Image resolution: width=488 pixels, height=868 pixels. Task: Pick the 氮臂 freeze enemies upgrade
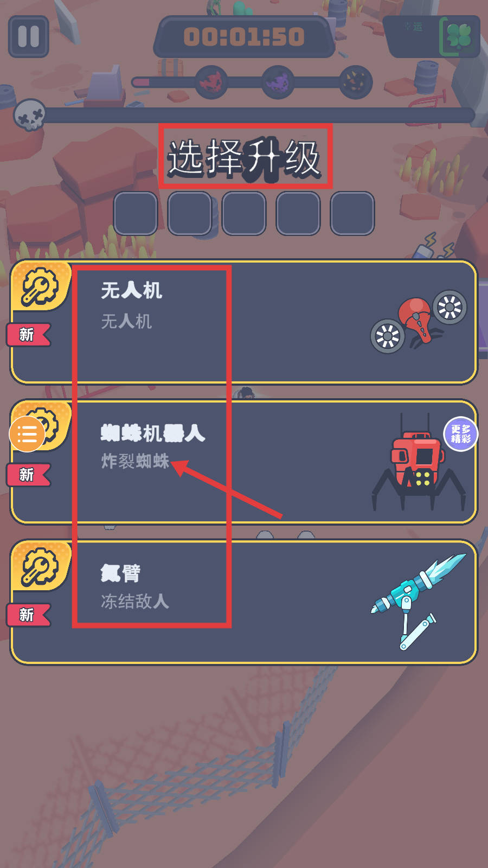(244, 602)
